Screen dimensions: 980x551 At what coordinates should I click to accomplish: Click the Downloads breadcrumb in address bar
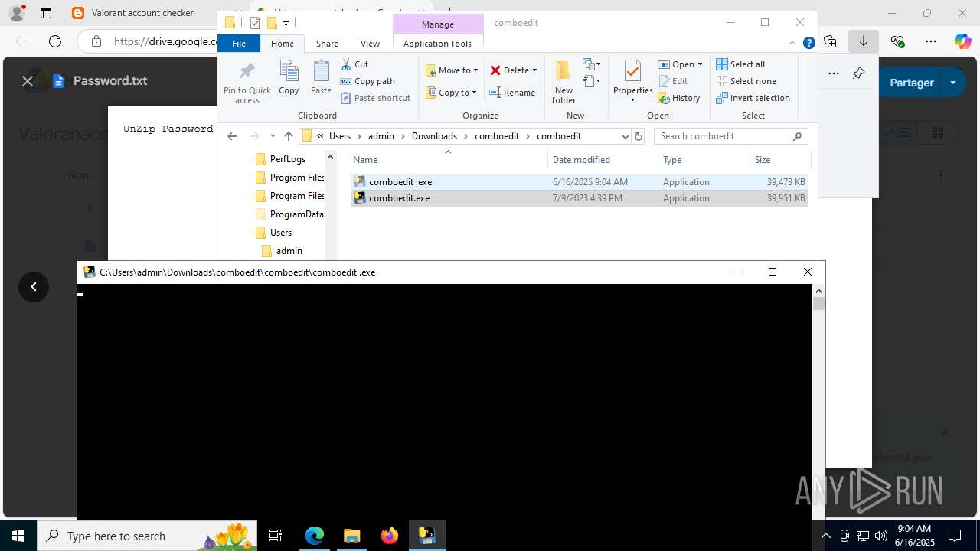point(434,136)
